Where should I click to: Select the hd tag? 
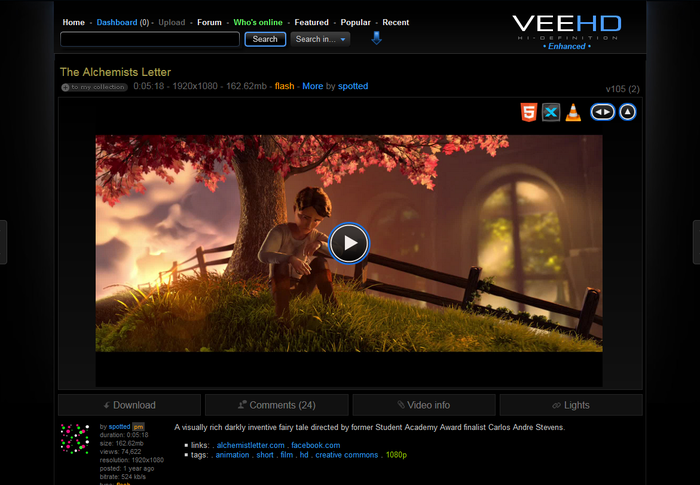[304, 455]
